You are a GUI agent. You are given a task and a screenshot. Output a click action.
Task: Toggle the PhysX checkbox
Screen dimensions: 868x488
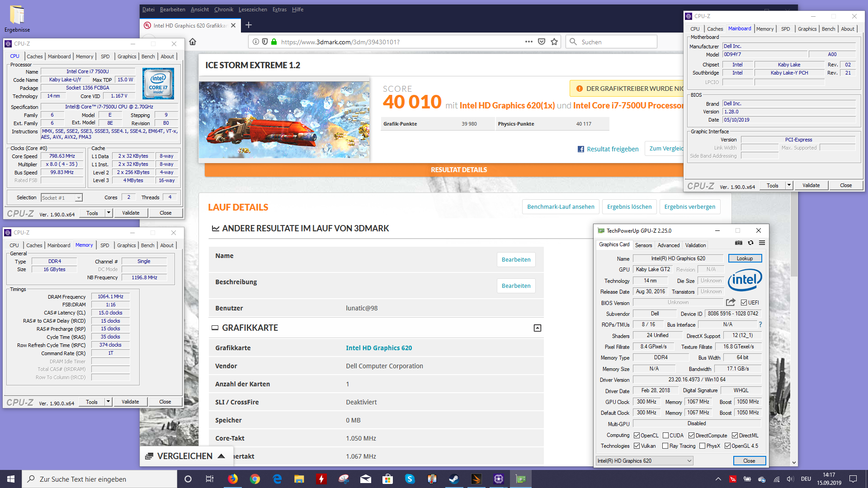[x=702, y=446]
